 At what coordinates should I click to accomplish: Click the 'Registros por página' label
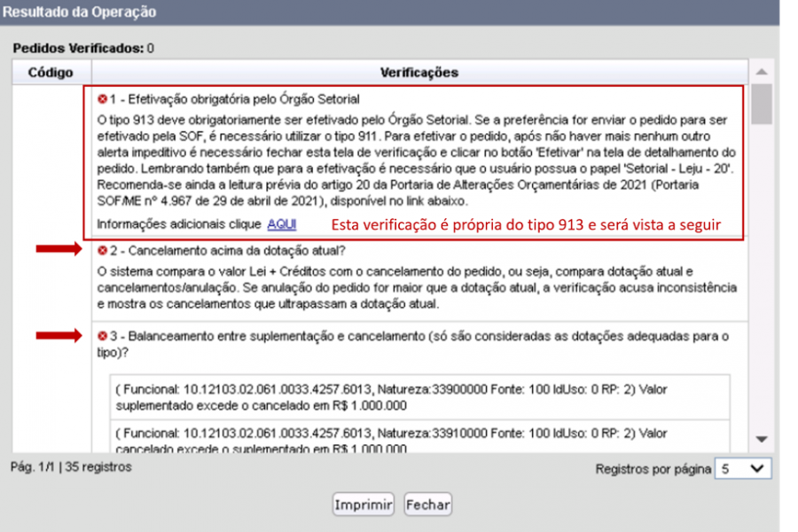click(653, 469)
